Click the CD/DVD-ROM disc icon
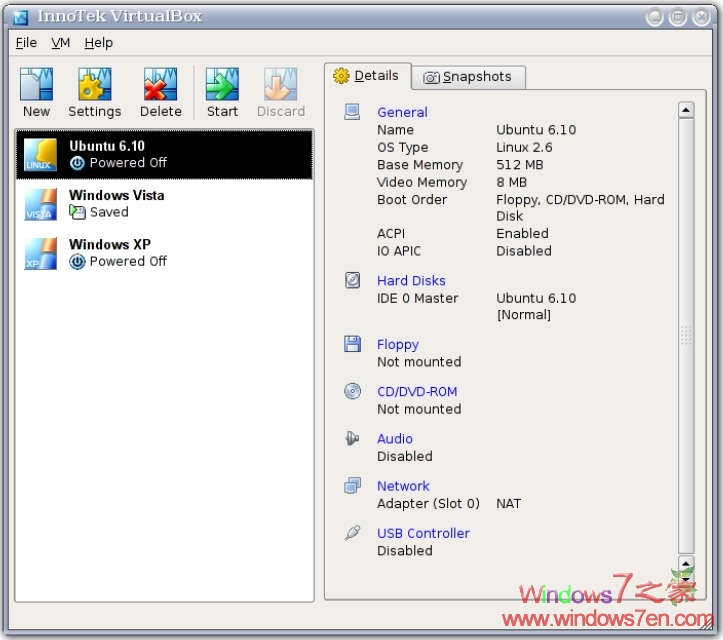Viewport: 723px width, 640px height. click(352, 392)
